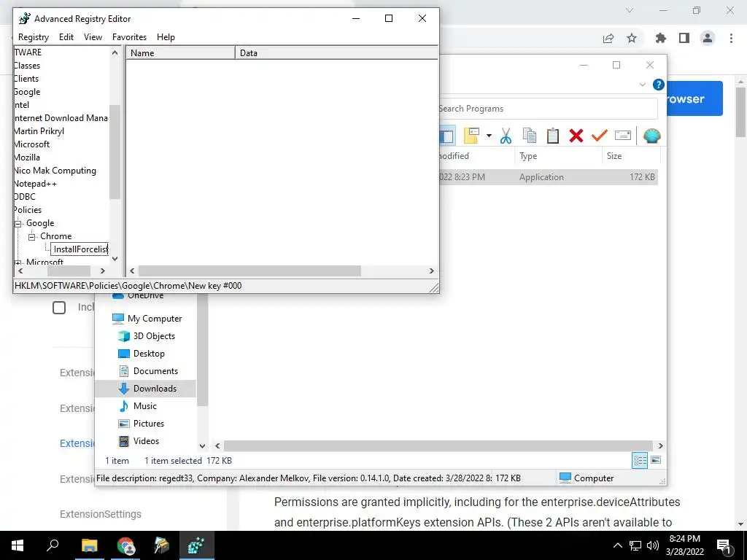Open the Pictures folder

[141, 424]
